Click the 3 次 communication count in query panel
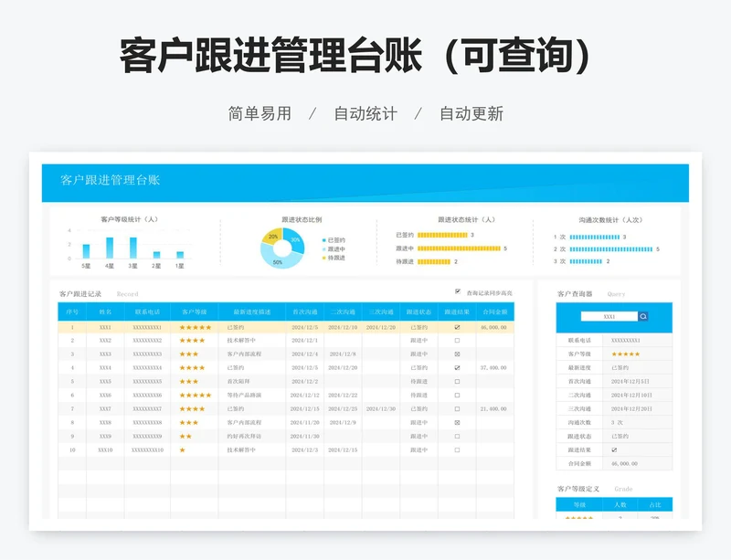 [617, 422]
